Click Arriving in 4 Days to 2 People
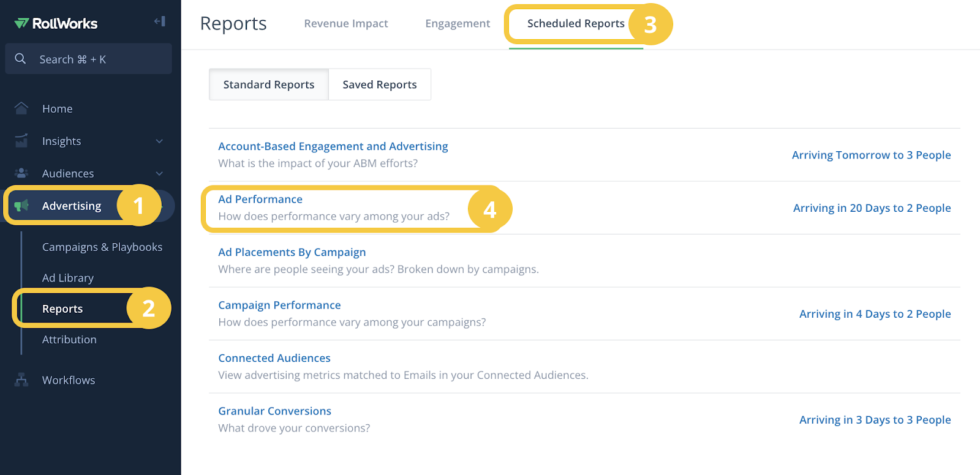Screen dimensions: 980x475 pyautogui.click(x=875, y=314)
